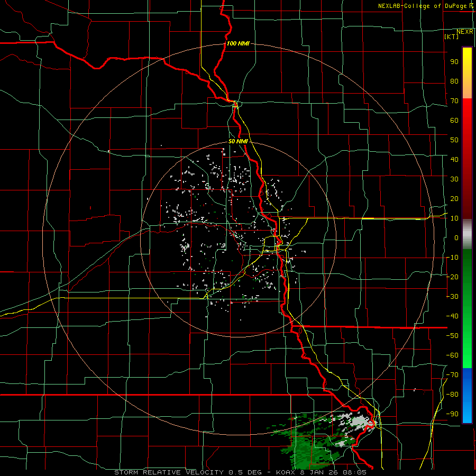Click the -10 value on velocity scale

point(452,258)
